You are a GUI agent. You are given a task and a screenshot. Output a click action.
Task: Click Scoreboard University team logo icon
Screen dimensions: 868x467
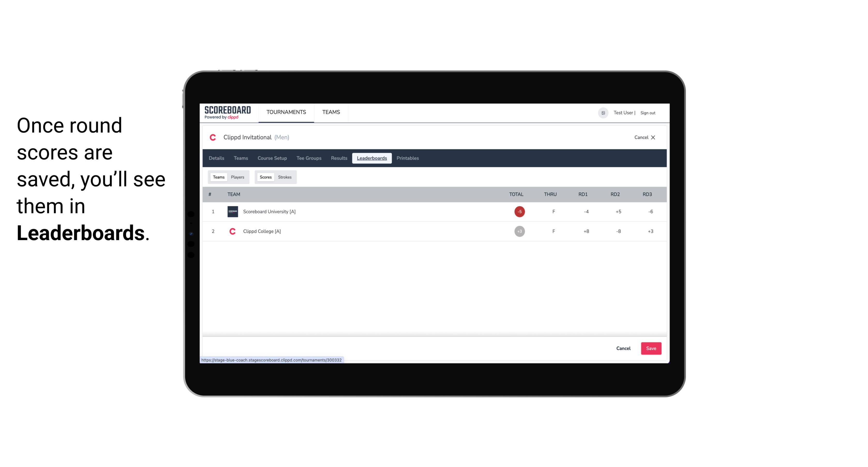point(232,211)
